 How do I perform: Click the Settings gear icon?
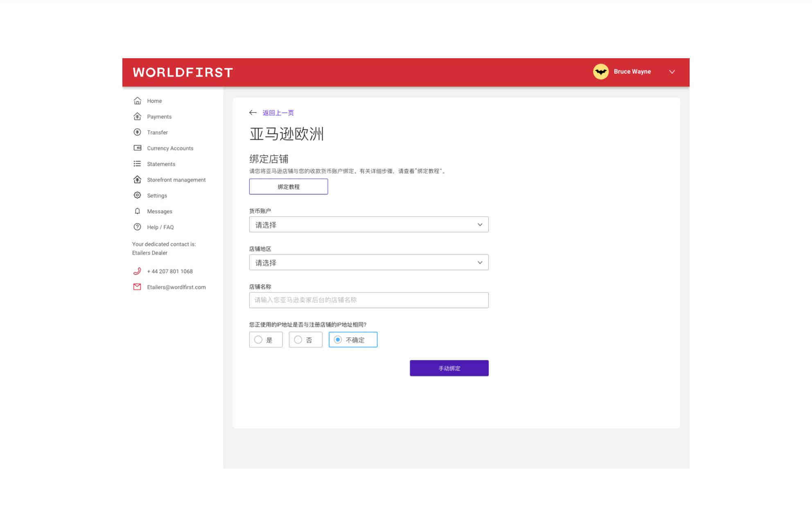pos(137,195)
